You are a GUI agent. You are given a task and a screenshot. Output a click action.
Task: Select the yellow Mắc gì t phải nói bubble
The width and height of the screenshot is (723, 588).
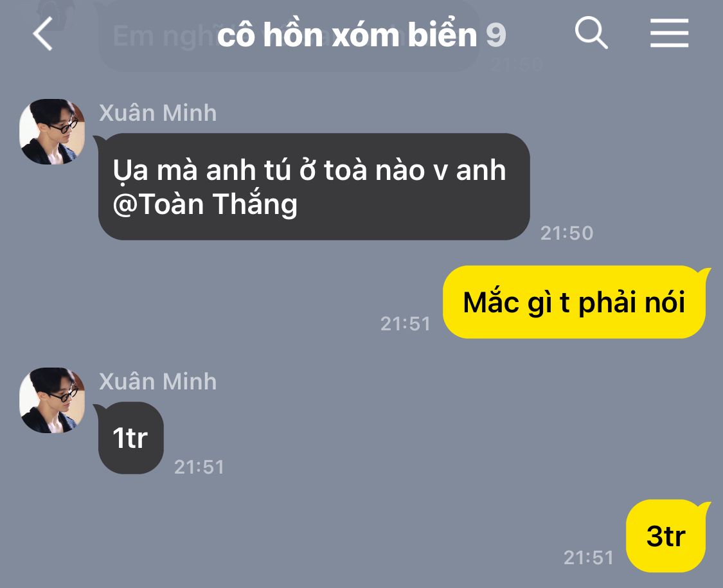pyautogui.click(x=574, y=302)
